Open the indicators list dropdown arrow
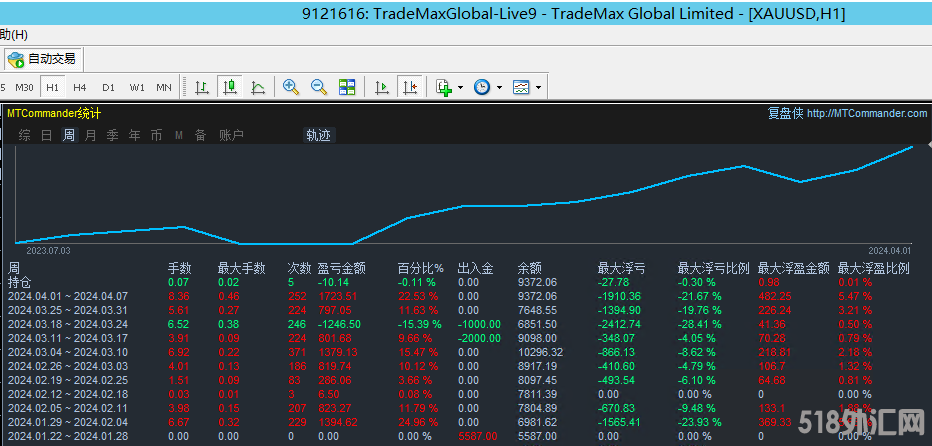932x446 pixels. click(x=461, y=88)
